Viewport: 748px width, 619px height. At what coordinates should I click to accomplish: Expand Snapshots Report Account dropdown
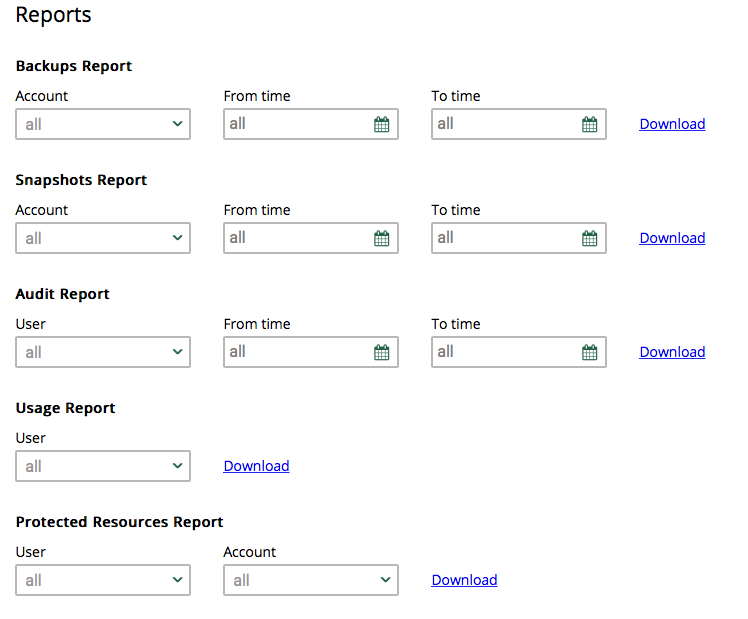click(103, 238)
